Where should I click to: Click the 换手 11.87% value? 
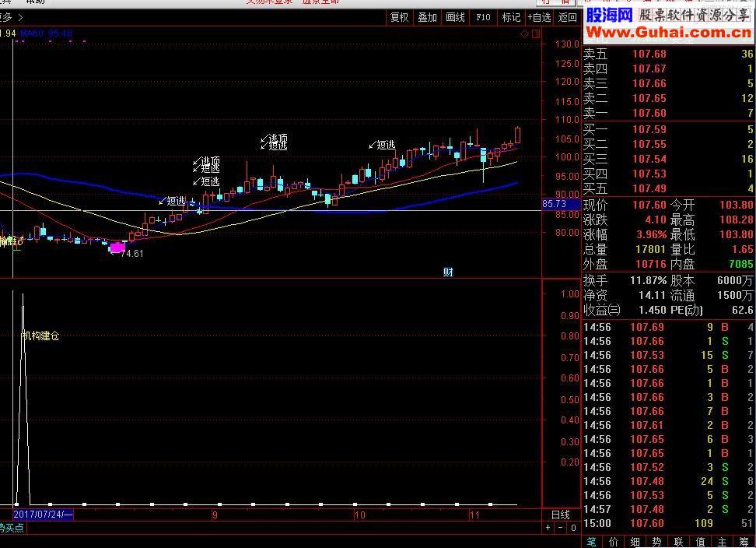click(648, 280)
